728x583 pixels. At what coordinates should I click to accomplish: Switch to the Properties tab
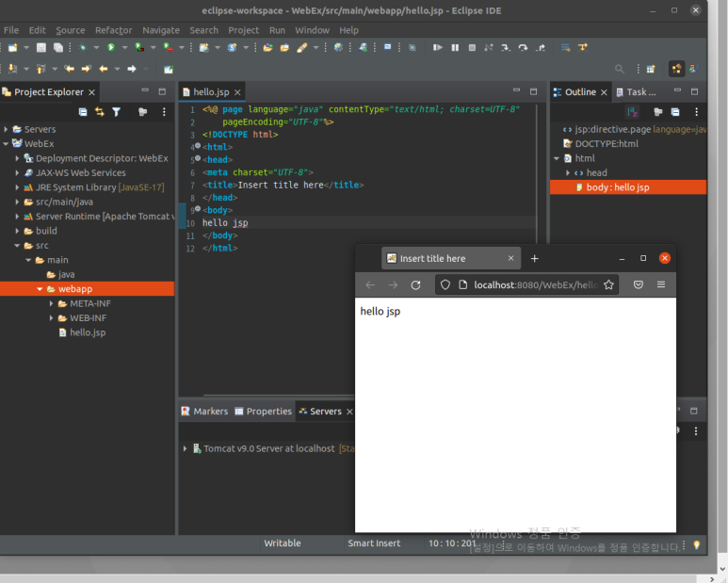click(264, 412)
